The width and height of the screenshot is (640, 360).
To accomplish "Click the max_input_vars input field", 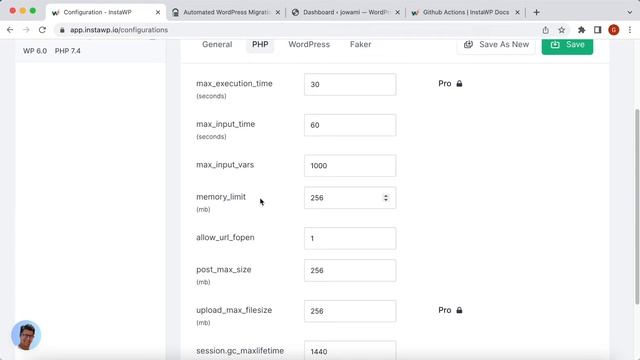I will [x=350, y=166].
